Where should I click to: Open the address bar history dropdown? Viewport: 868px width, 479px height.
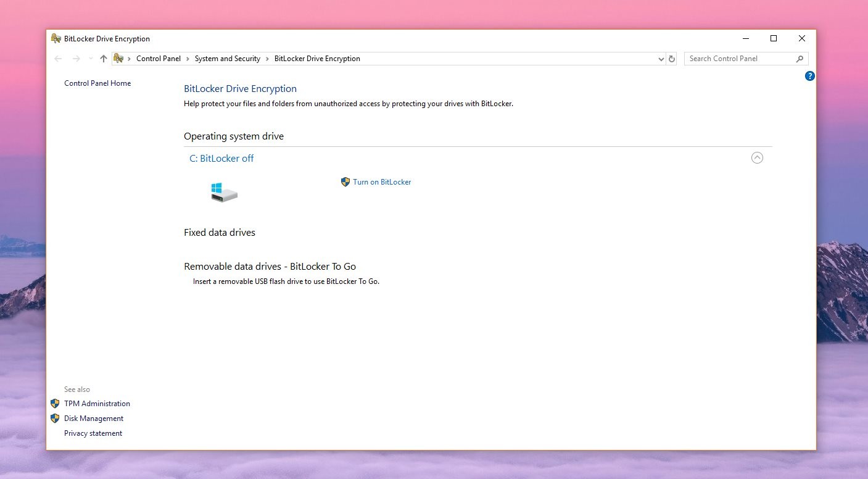pos(661,59)
